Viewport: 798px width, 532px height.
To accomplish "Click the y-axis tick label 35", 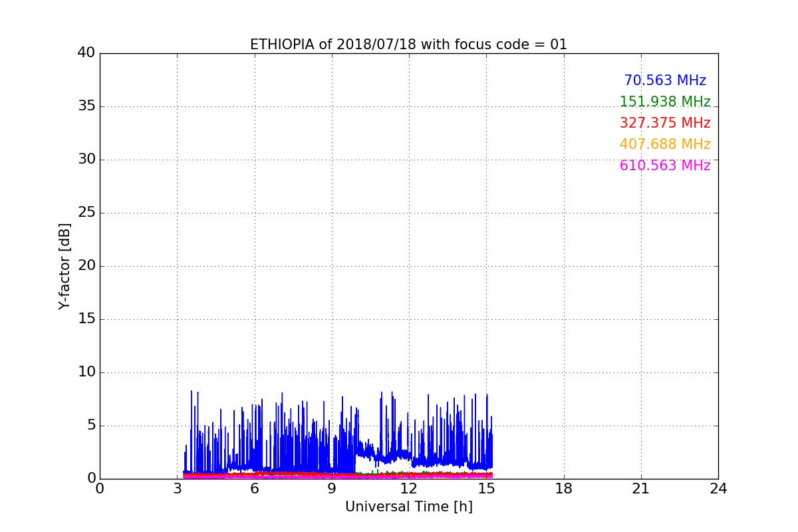I will 86,106.
